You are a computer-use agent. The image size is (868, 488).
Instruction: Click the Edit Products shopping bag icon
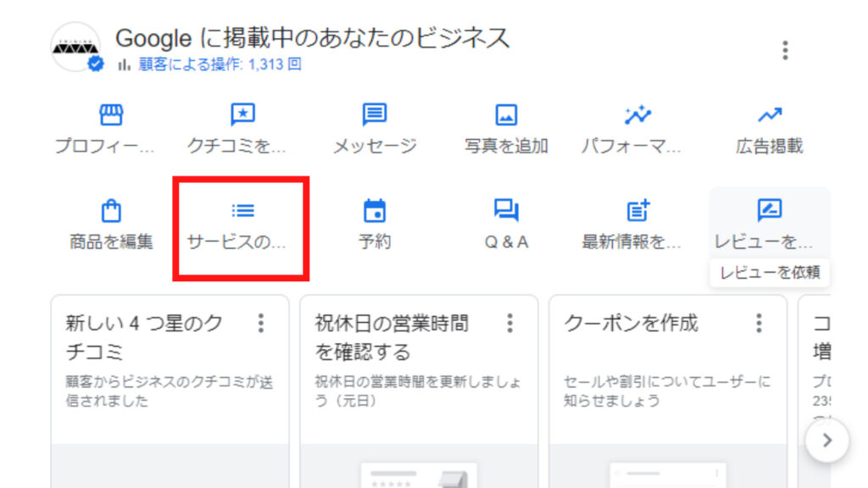(111, 210)
